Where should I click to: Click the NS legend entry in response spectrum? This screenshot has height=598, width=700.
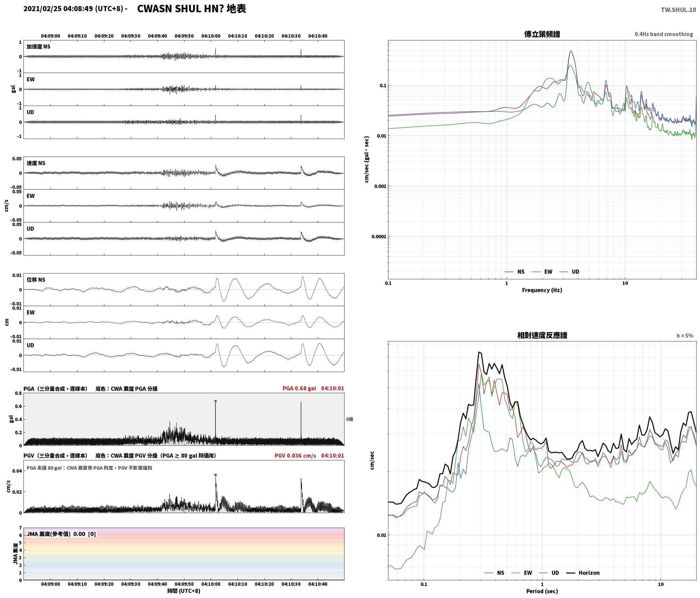click(x=494, y=573)
